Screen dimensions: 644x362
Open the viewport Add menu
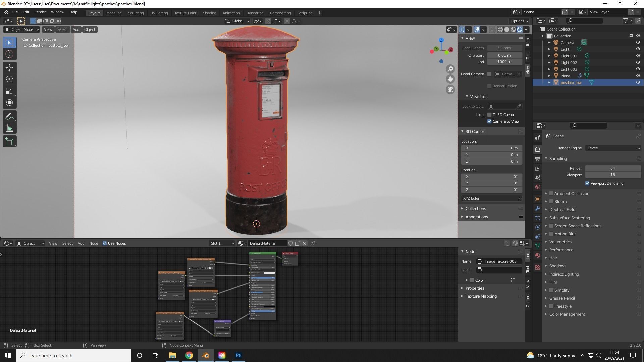point(76,29)
